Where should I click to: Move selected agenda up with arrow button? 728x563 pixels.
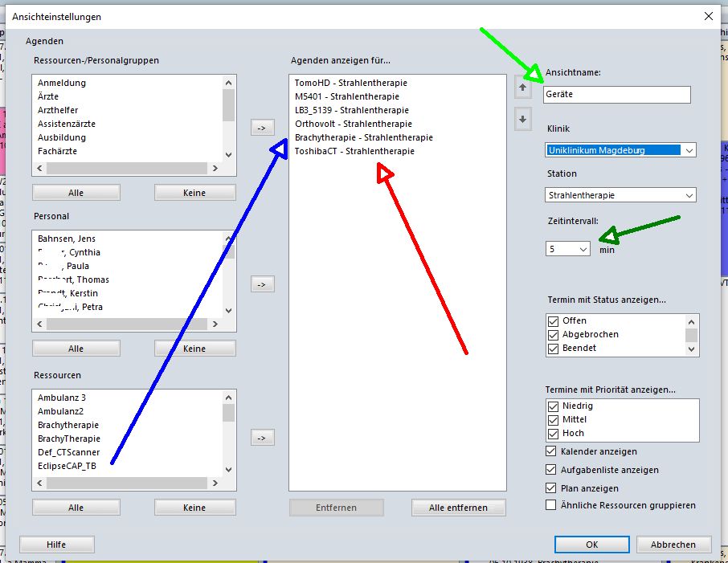523,88
